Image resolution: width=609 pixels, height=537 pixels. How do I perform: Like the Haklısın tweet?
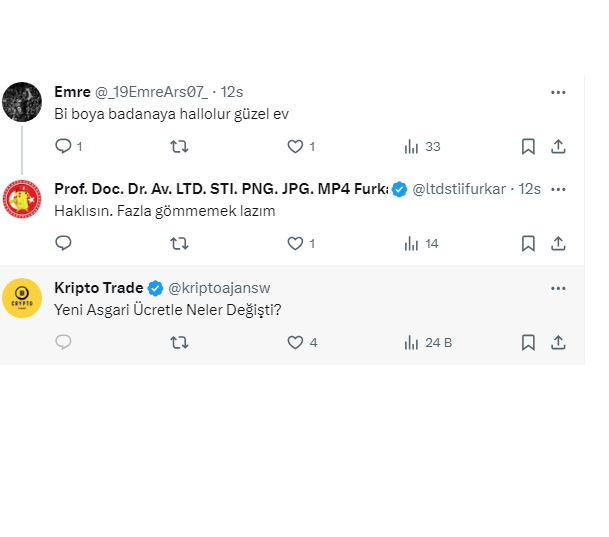tap(295, 243)
